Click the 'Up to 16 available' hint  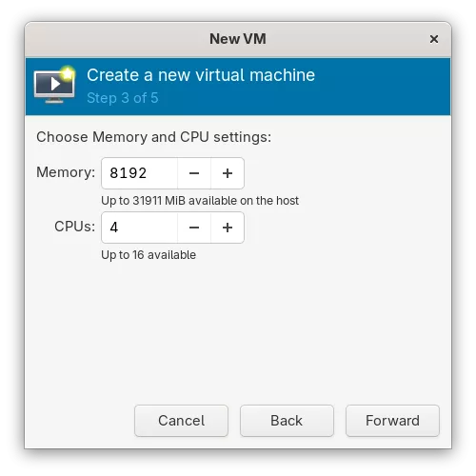149,255
